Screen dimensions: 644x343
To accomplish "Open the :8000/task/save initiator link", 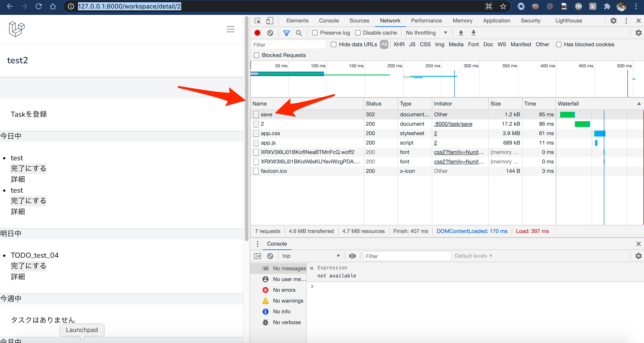I will click(453, 124).
